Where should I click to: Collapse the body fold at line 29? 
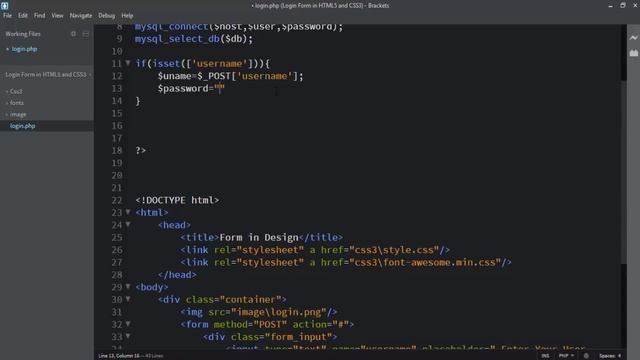tap(128, 287)
